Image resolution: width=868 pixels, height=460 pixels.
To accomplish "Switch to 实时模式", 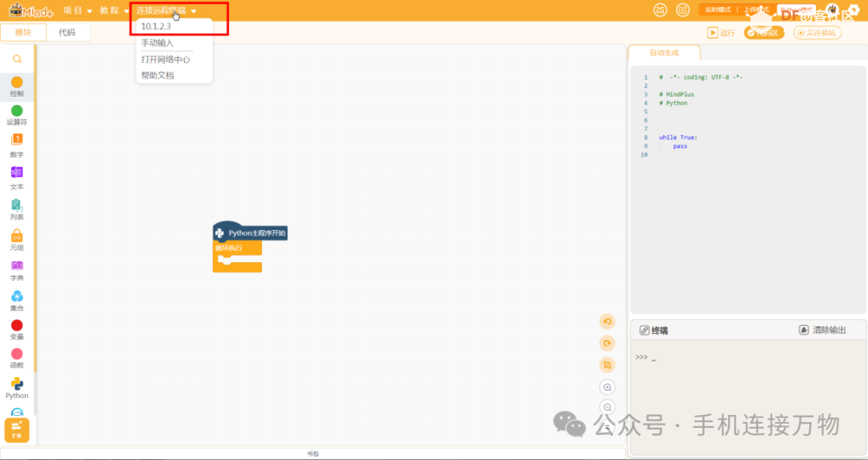I will pyautogui.click(x=718, y=10).
